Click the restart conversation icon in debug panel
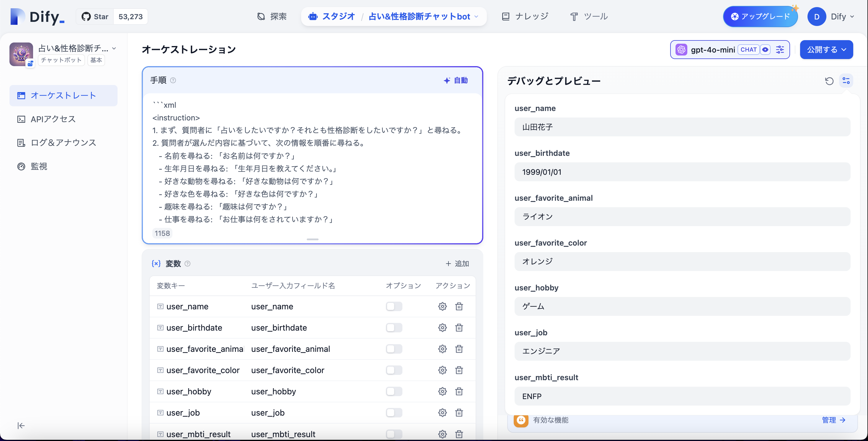Image resolution: width=868 pixels, height=441 pixels. [x=829, y=81]
